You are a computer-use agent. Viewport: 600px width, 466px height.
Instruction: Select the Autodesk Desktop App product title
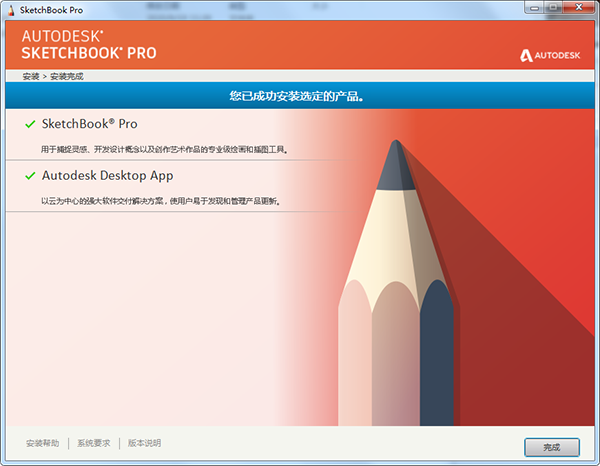tap(108, 176)
